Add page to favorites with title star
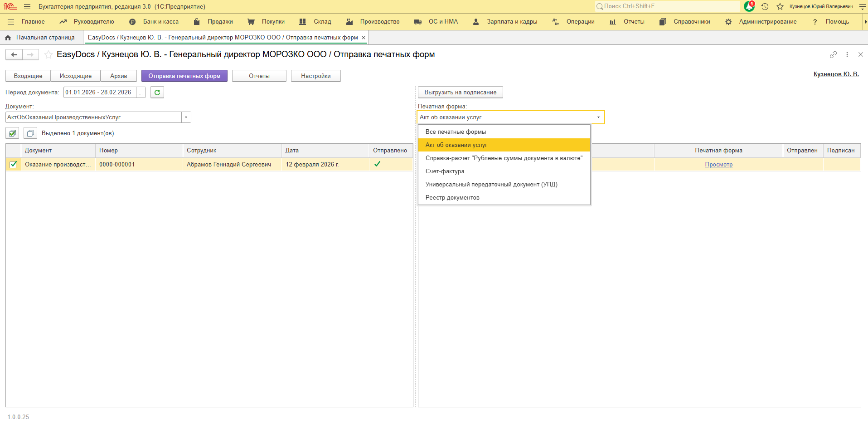The width and height of the screenshot is (868, 425). (48, 55)
